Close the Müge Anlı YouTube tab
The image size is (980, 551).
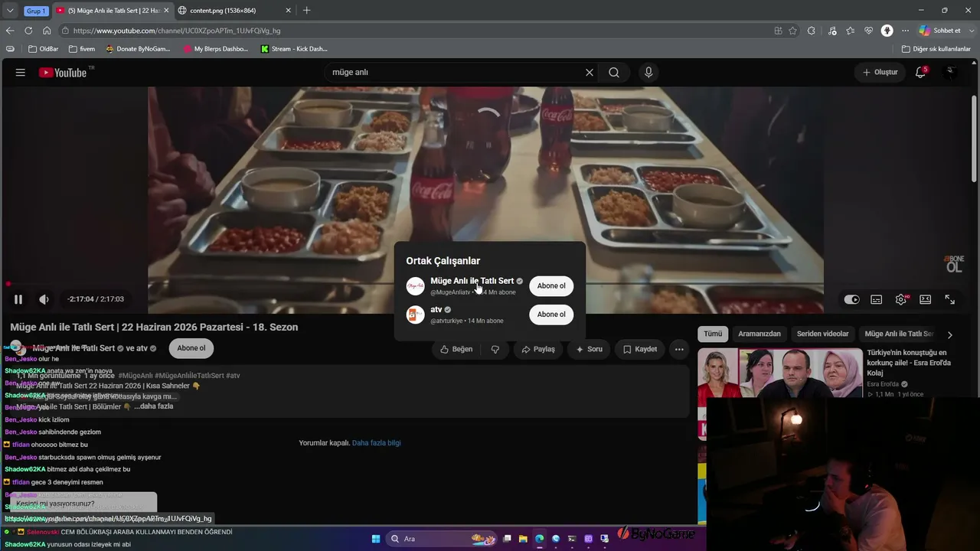point(166,11)
